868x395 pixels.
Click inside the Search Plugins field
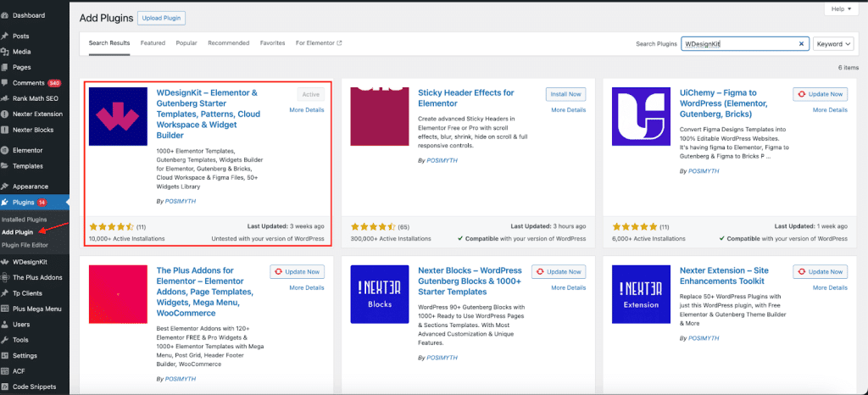tap(737, 43)
